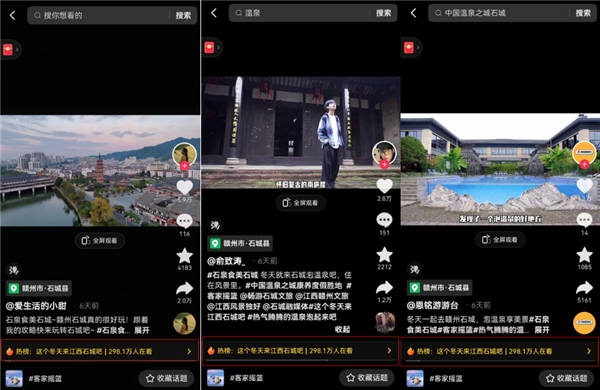The width and height of the screenshot is (600, 390).
Task: Open @恩铭游游台 profile from username
Action: click(x=432, y=305)
